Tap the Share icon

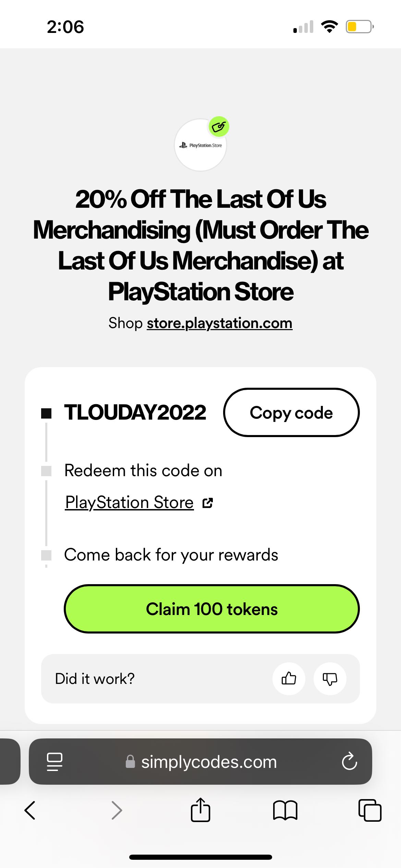(x=200, y=810)
